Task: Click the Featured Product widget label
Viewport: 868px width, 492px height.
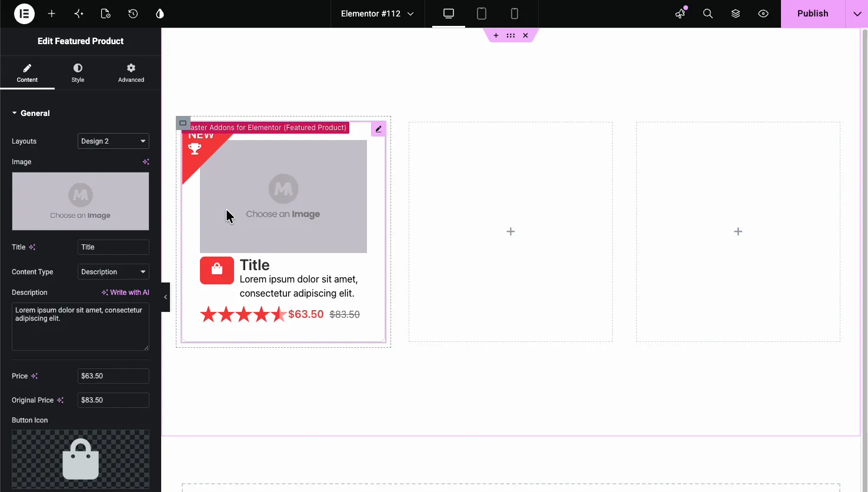Action: point(266,128)
